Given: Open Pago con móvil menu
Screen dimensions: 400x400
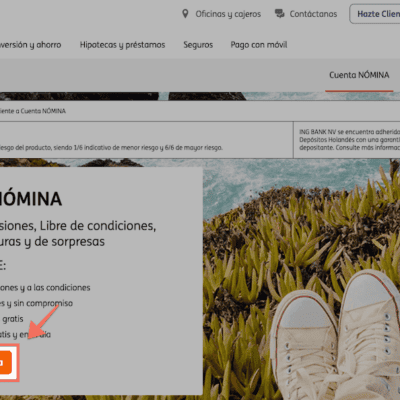Looking at the screenshot, I should click(x=259, y=45).
